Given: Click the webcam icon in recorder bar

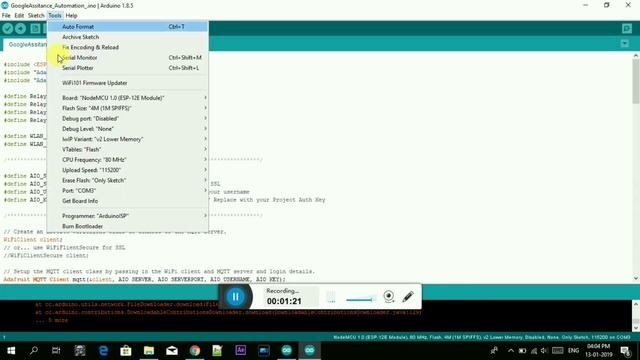Looking at the screenshot, I should click(x=389, y=296).
